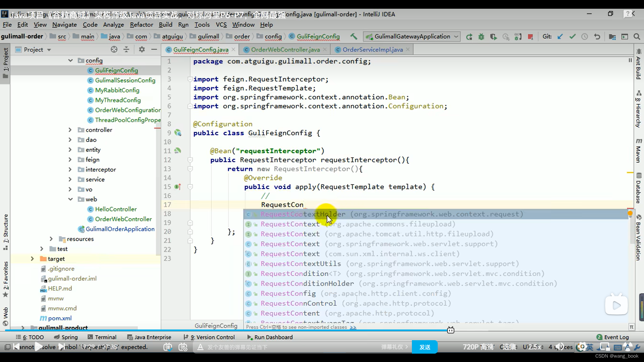The height and width of the screenshot is (362, 644).
Task: Click Spring bean gutter icon on line 9
Action: point(178,133)
